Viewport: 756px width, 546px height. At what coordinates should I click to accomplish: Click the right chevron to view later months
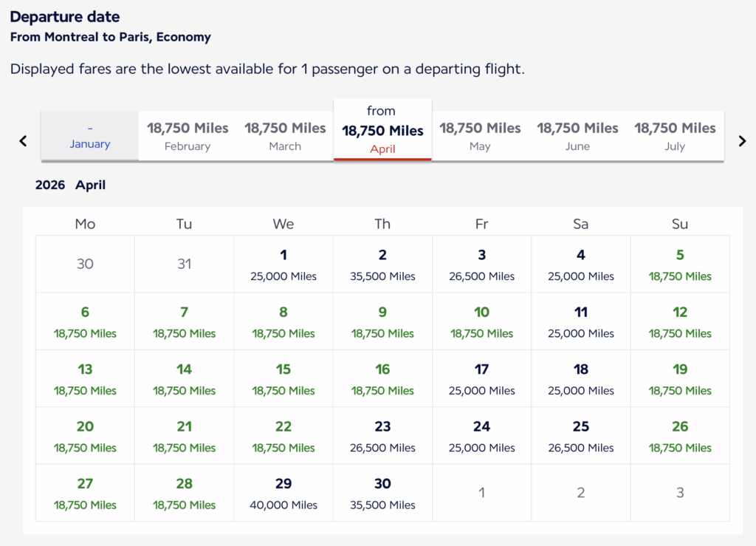point(742,140)
